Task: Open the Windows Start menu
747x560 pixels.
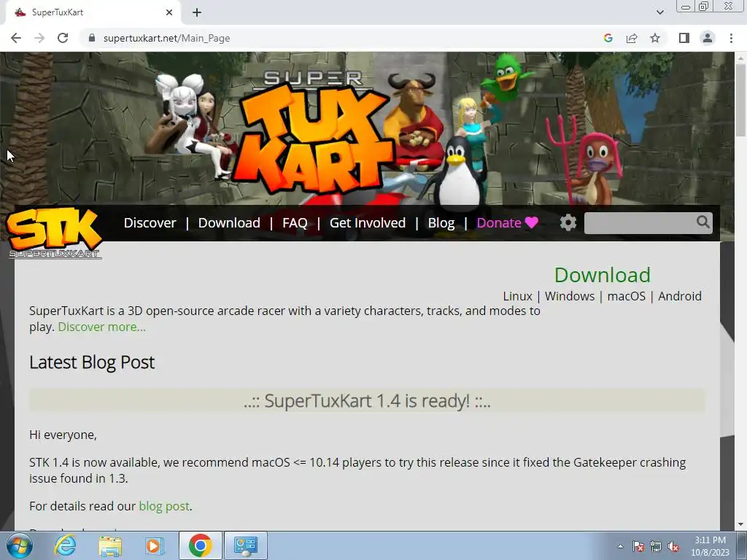Action: (x=19, y=545)
